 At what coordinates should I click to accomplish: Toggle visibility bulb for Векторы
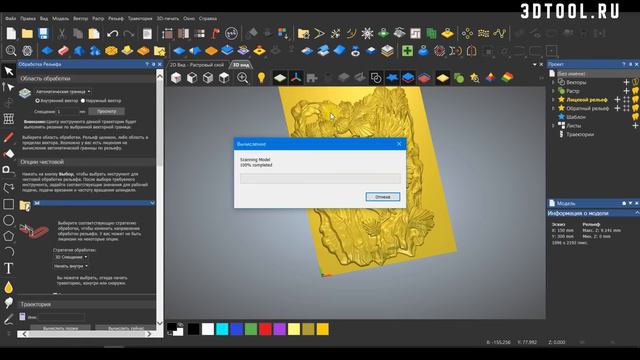tap(636, 82)
